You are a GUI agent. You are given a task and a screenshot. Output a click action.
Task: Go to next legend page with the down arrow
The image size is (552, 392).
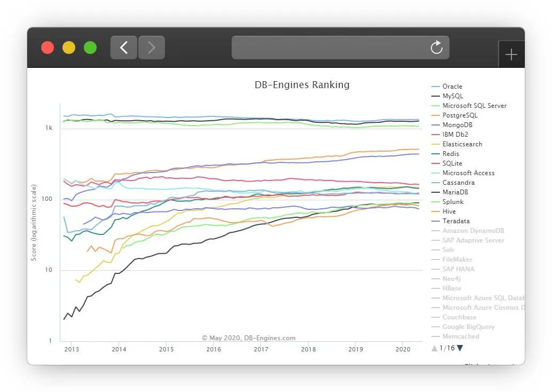(x=460, y=348)
